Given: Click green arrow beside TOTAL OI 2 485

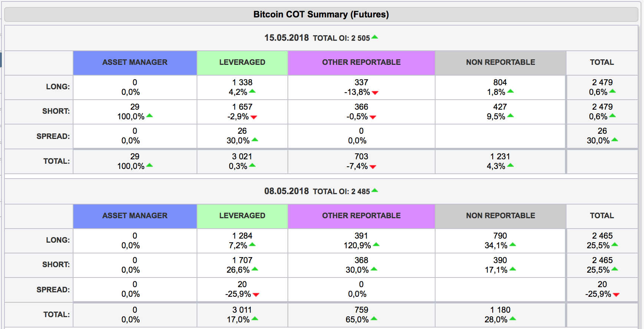Looking at the screenshot, I should 375,190.
